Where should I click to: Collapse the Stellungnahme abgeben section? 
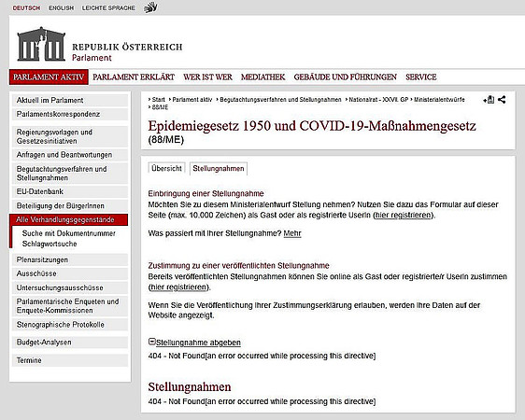[x=151, y=342]
